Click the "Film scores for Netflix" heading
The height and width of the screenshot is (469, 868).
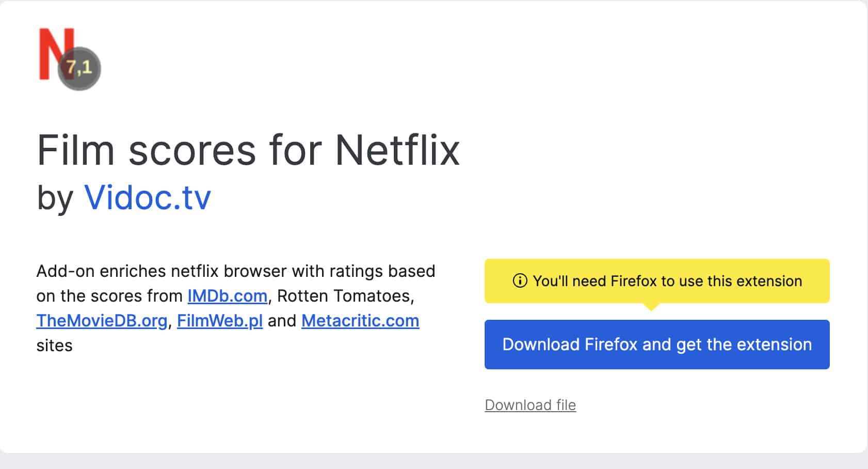[x=248, y=150]
